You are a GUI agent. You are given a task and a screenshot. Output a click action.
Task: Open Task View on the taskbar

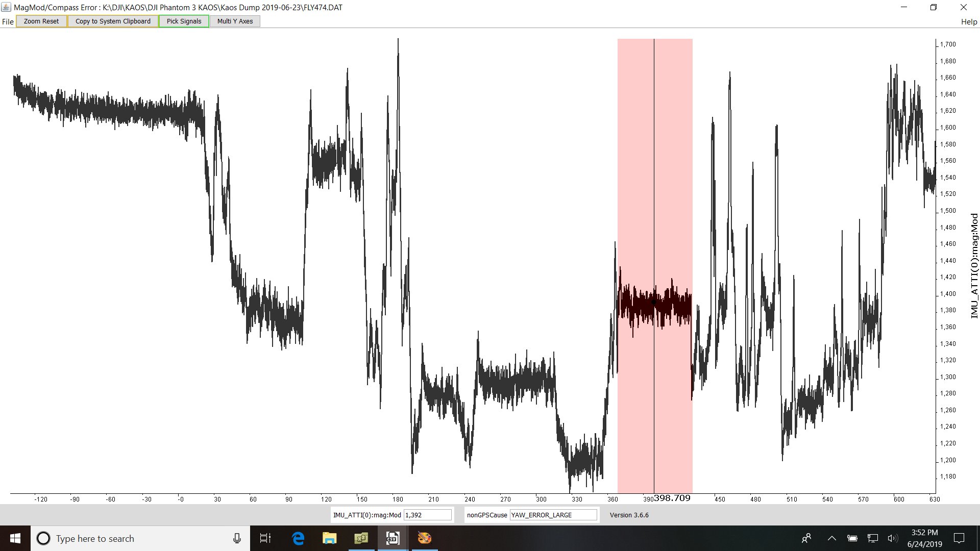pyautogui.click(x=265, y=538)
